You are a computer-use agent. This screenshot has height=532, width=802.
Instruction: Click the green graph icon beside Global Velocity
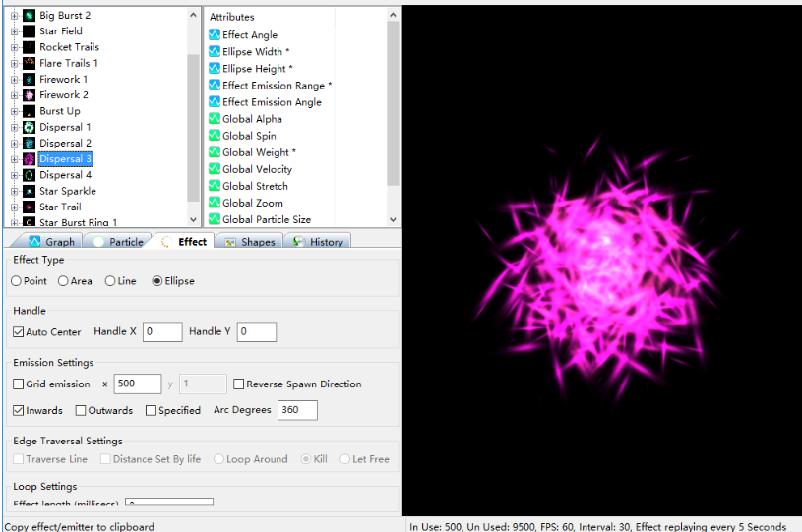click(x=215, y=169)
